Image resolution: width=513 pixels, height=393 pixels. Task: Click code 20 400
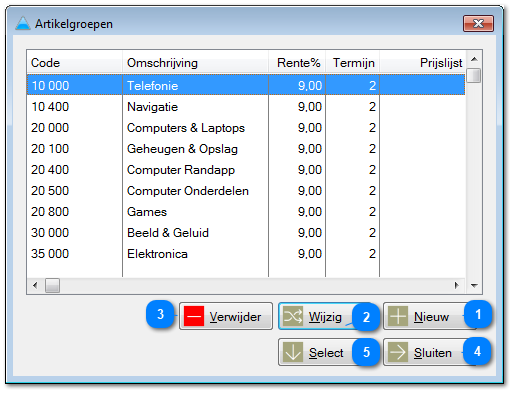50,170
